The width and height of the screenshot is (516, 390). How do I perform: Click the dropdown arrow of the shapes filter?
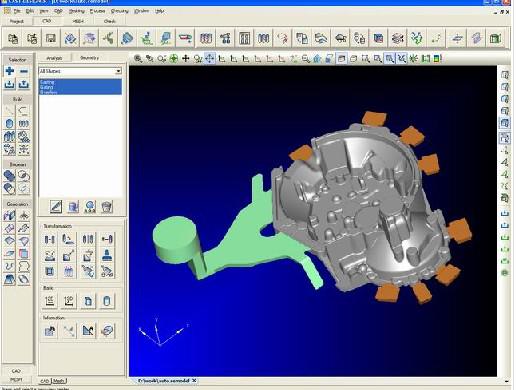[118, 71]
